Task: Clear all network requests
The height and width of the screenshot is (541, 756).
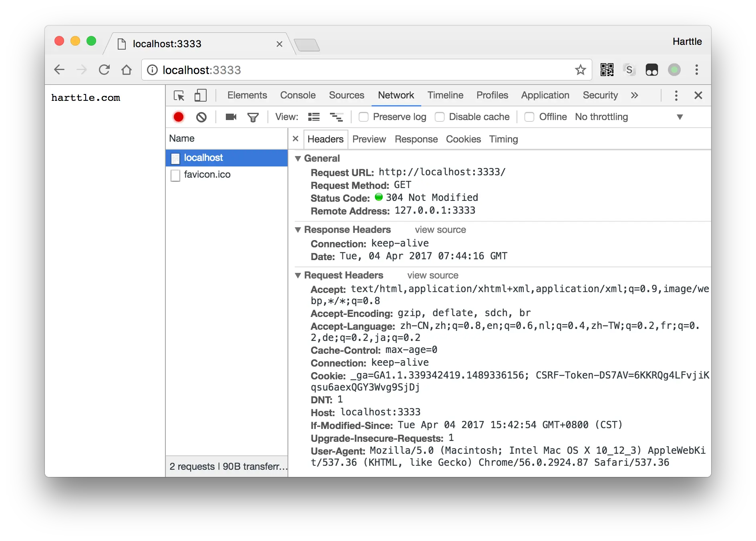Action: point(201,117)
